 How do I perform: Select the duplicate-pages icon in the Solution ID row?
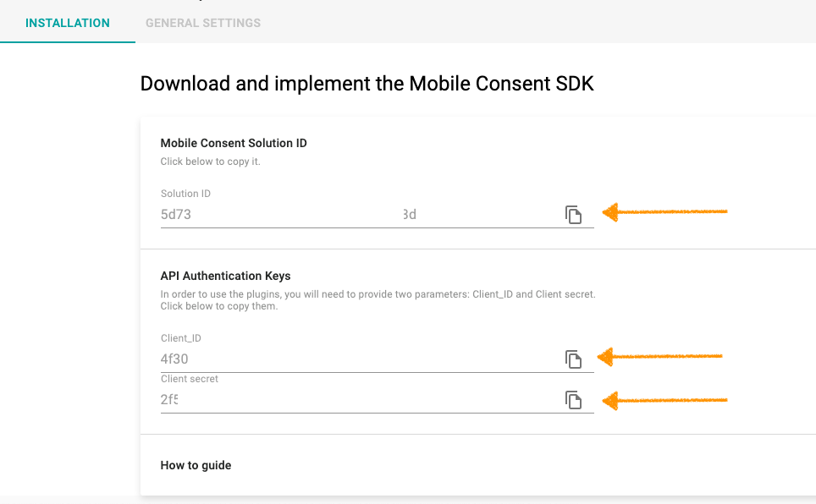coord(576,215)
